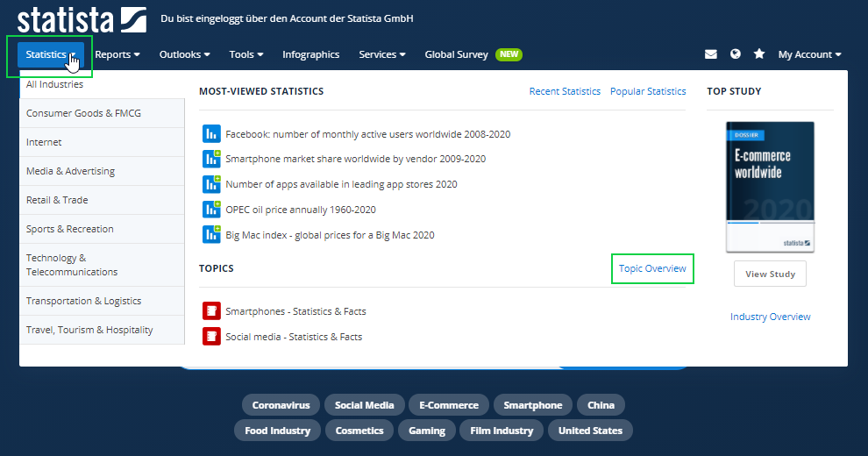Open favorites star icon
This screenshot has height=456, width=868.
[x=759, y=53]
